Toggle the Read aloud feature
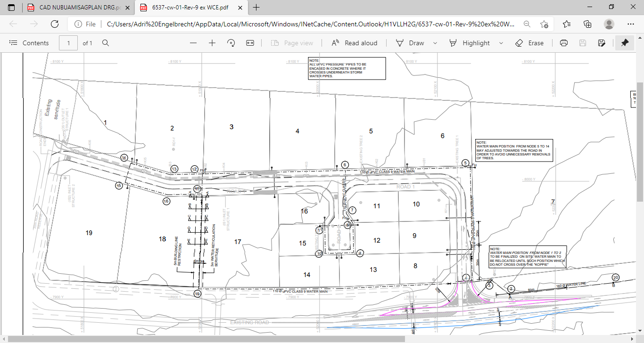The height and width of the screenshot is (343, 644). tap(355, 43)
